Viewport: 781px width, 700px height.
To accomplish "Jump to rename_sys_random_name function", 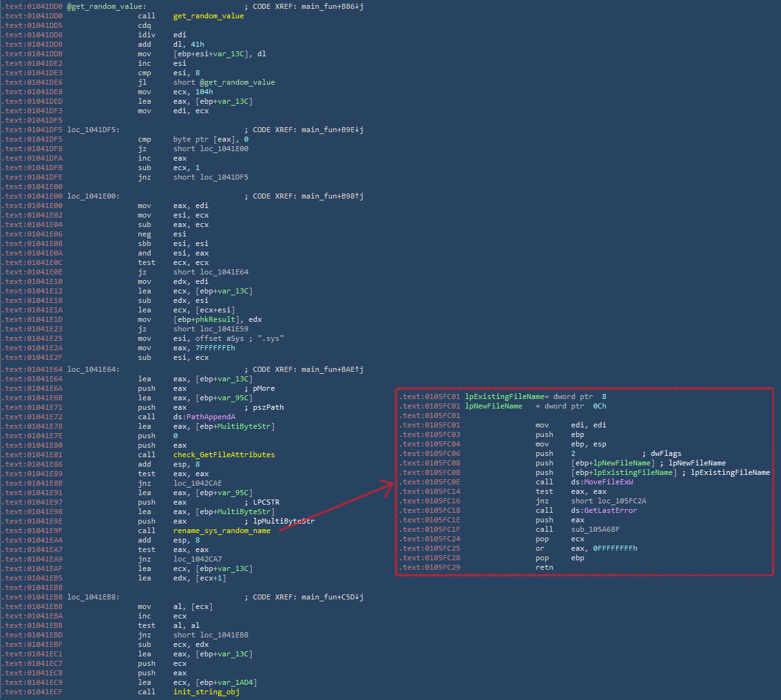I will [221, 531].
